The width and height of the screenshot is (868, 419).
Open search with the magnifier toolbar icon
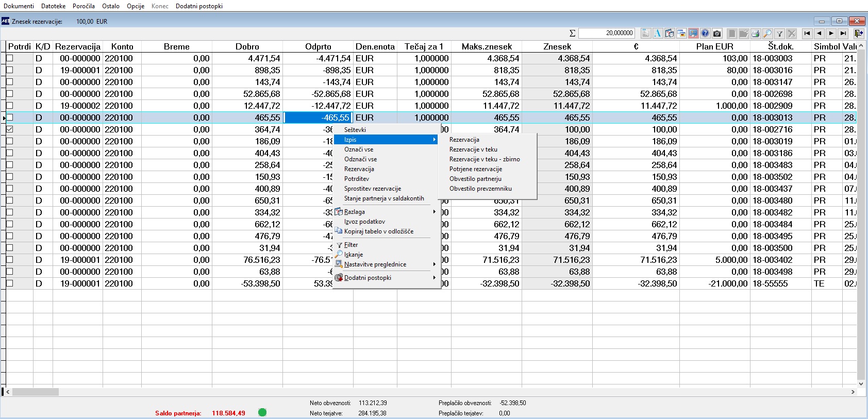(x=767, y=33)
